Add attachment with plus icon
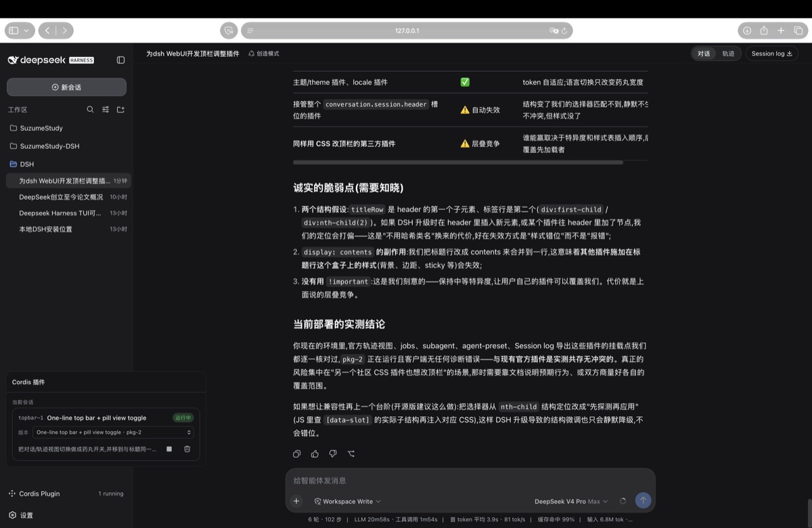Screen dimensions: 812x528 point(296,501)
